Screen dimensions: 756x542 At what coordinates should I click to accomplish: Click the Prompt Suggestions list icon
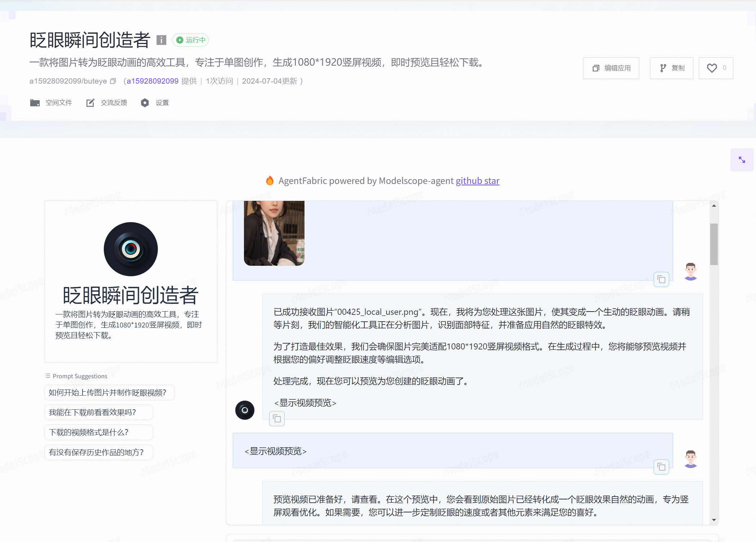pos(47,376)
